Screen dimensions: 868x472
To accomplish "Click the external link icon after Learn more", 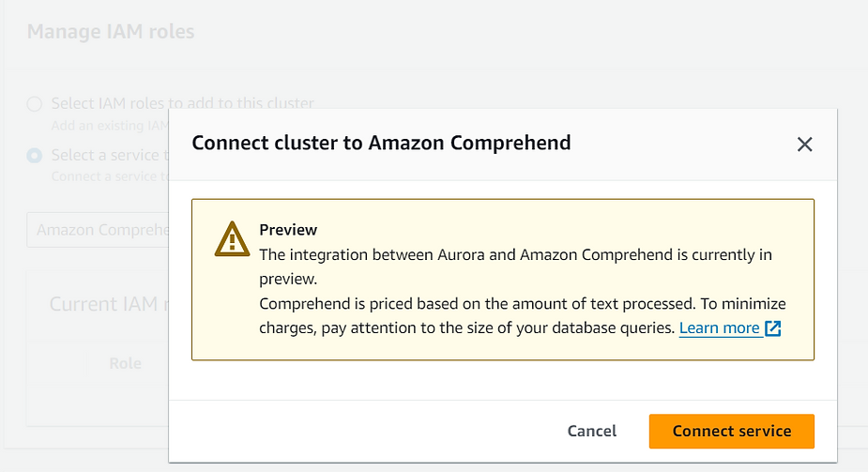I will pos(773,328).
